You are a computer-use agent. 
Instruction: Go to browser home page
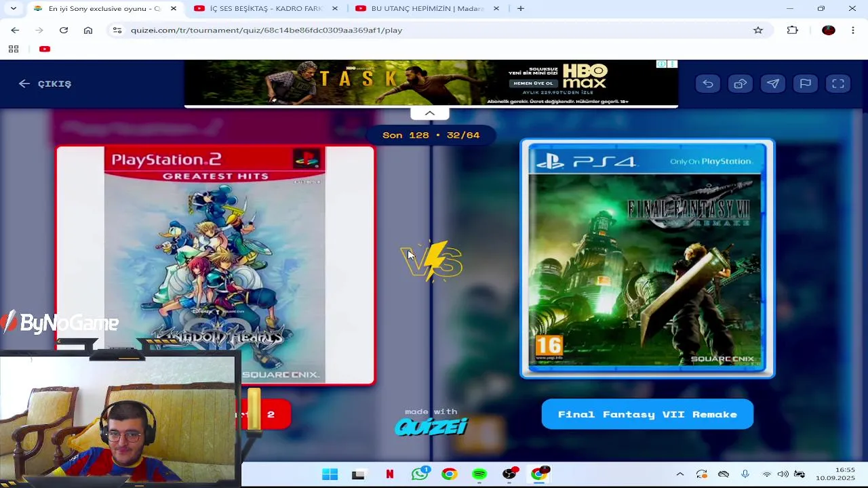(88, 30)
